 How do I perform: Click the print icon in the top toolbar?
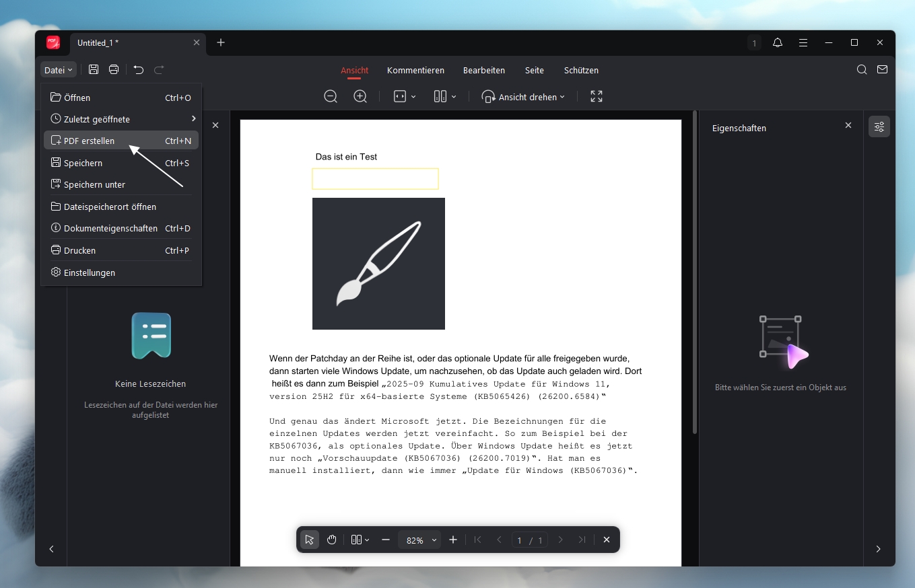click(114, 70)
